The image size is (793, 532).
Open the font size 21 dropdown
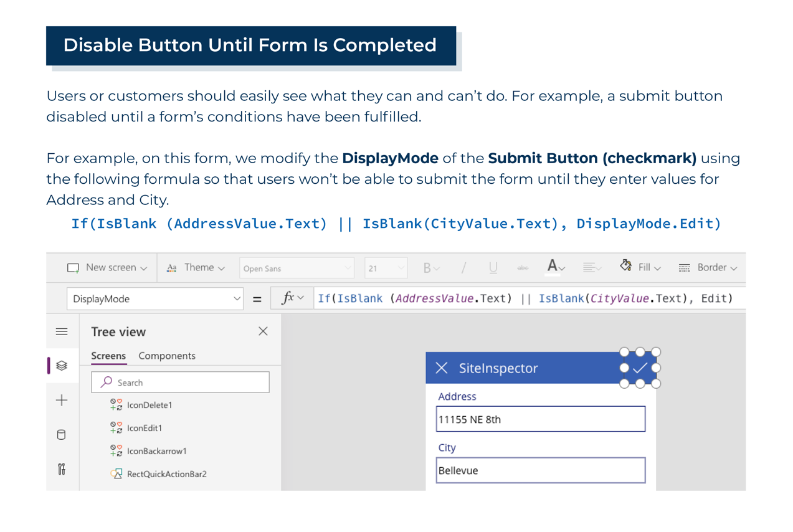tap(386, 268)
